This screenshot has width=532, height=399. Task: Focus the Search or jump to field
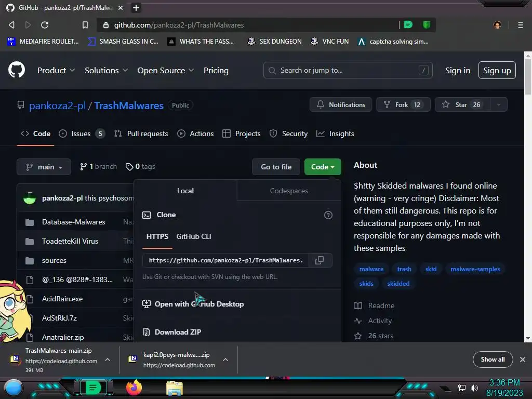click(348, 70)
